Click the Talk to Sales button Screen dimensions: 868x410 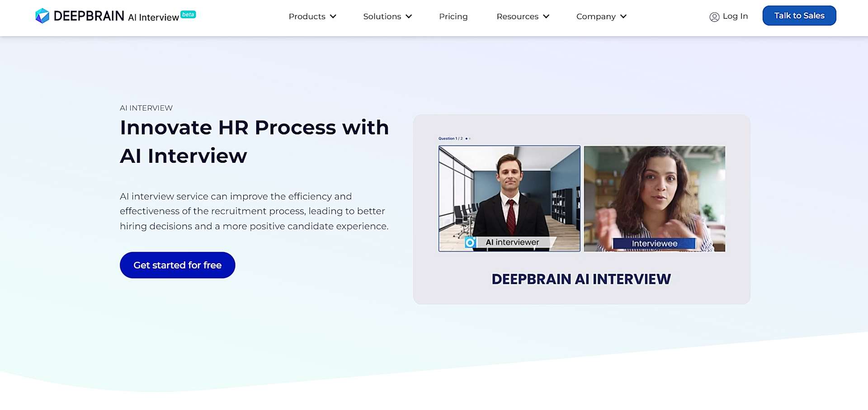click(x=799, y=15)
